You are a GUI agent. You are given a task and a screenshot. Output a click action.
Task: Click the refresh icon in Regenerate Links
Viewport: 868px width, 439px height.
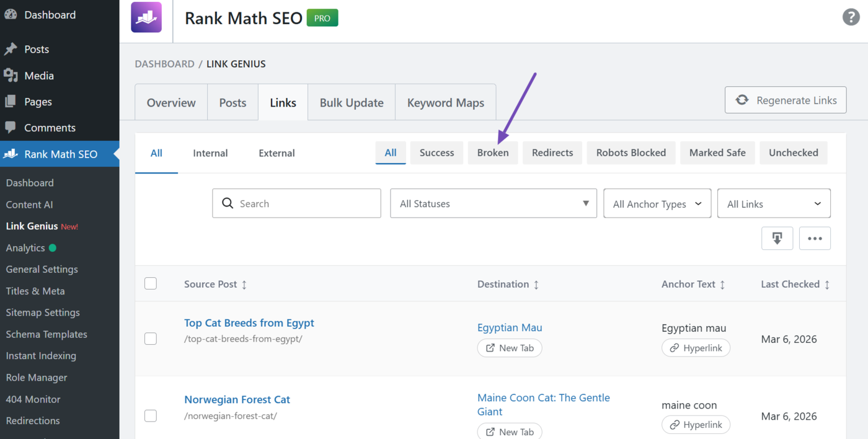click(x=742, y=100)
